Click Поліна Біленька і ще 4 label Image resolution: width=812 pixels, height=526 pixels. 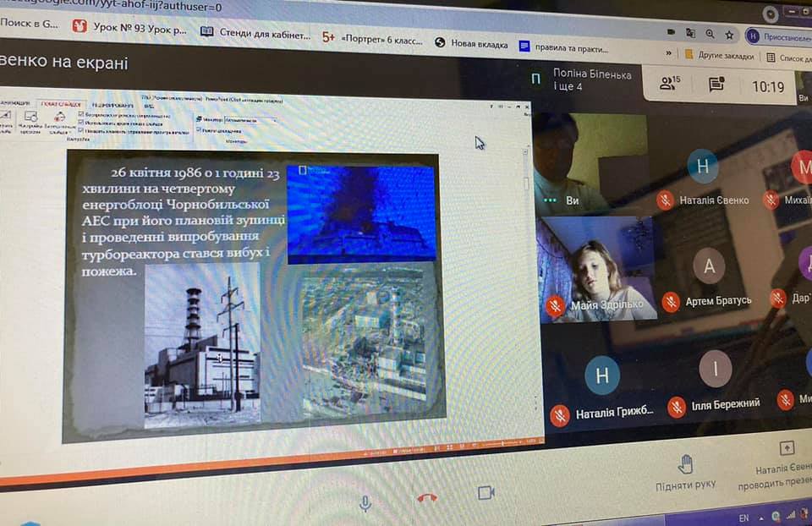(x=592, y=79)
